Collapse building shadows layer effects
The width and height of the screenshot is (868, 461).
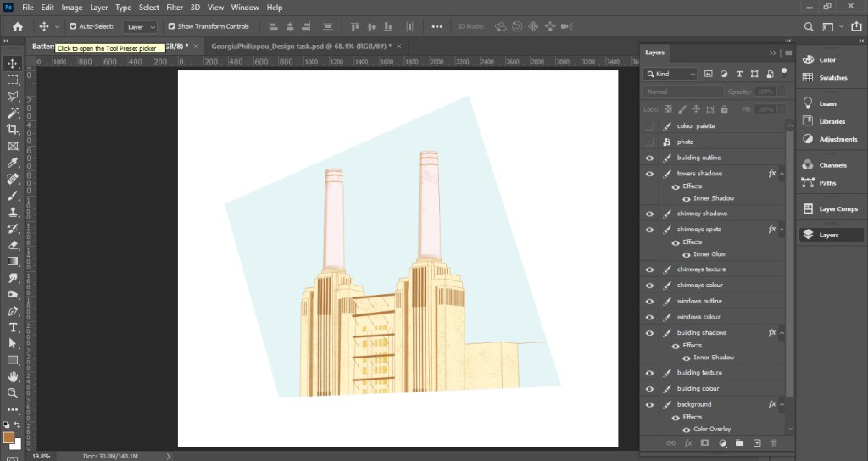[782, 333]
